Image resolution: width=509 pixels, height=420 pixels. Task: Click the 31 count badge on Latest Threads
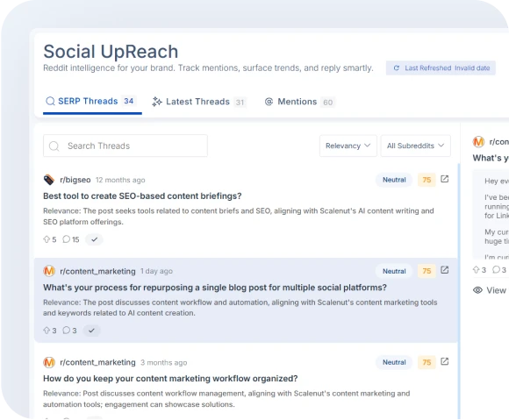click(240, 103)
